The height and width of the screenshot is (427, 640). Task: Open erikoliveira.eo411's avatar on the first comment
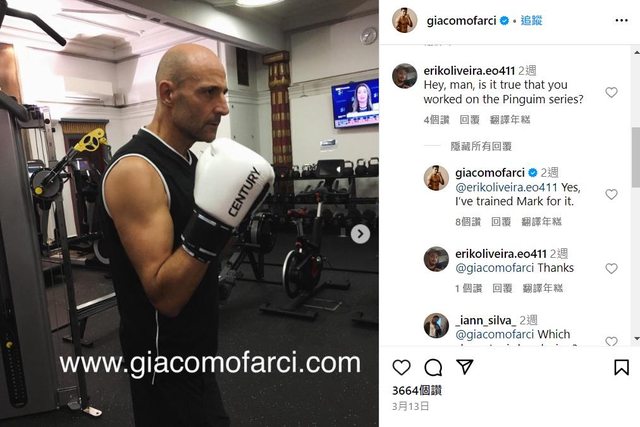coord(404,76)
